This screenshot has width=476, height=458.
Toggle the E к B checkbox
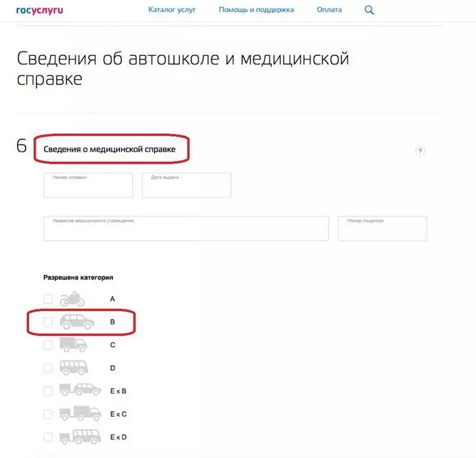[x=48, y=391]
